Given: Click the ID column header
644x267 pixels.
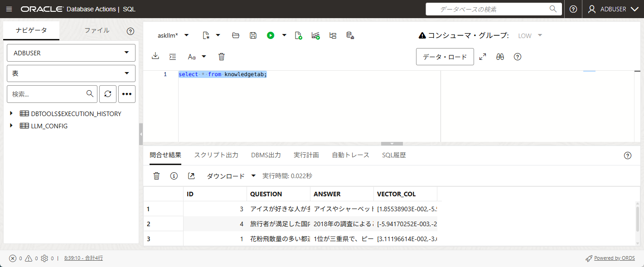Looking at the screenshot, I should (x=215, y=194).
